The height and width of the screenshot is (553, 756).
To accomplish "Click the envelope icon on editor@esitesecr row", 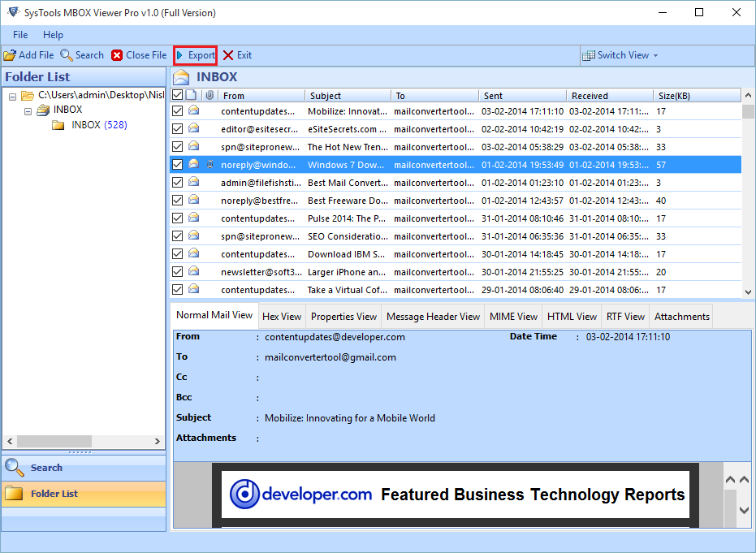I will pos(193,128).
